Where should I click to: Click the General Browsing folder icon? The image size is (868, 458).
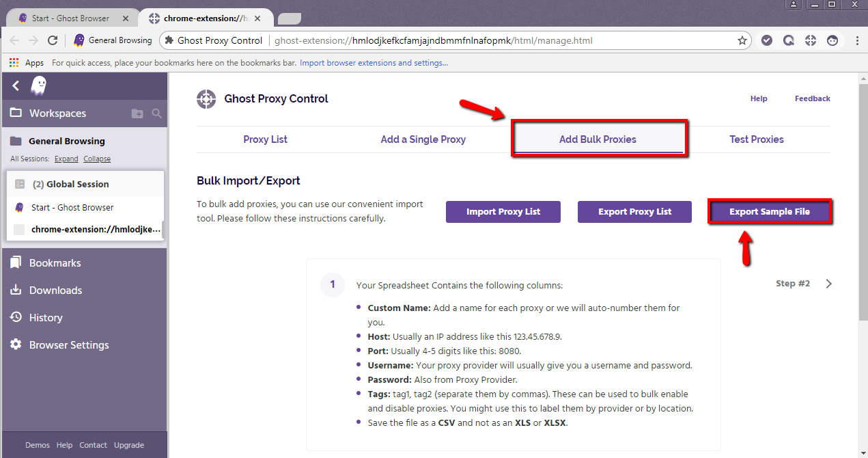coord(16,141)
